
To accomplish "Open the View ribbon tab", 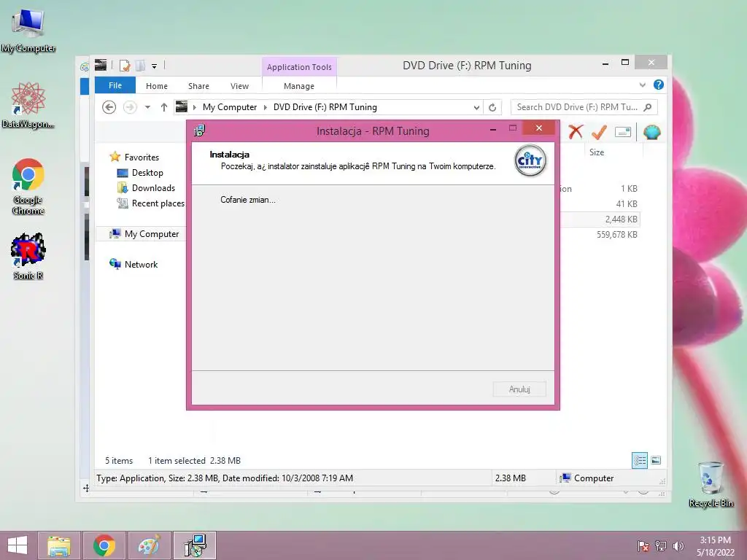I will (x=239, y=86).
